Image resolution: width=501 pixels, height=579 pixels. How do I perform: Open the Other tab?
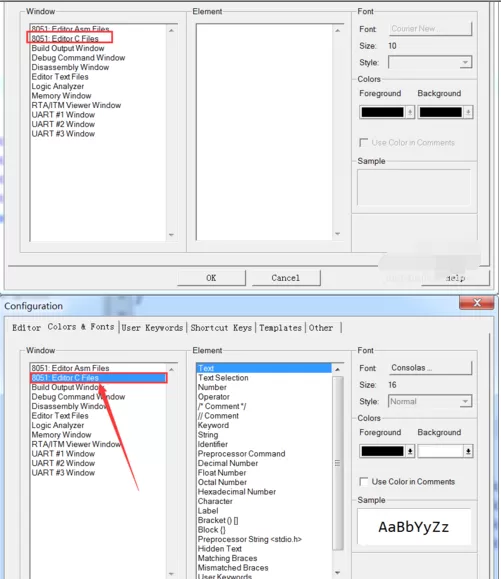click(321, 328)
